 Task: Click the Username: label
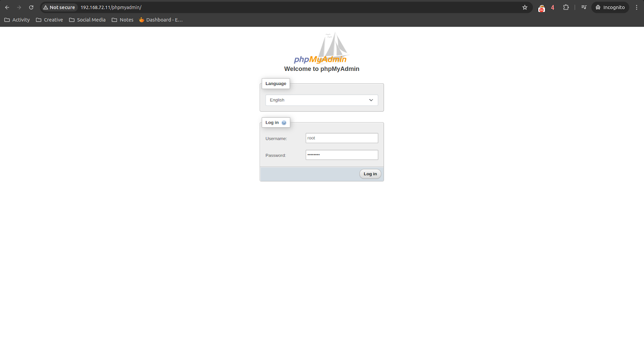click(x=276, y=139)
